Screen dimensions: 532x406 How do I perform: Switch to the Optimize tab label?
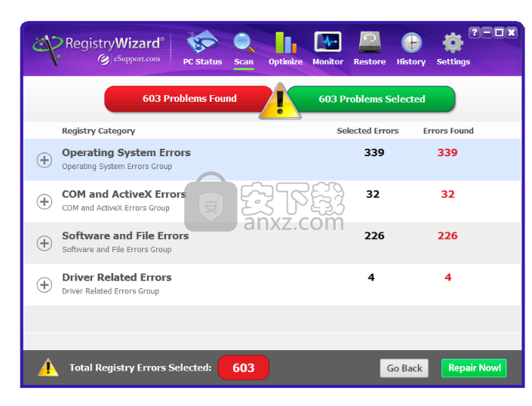pos(285,62)
